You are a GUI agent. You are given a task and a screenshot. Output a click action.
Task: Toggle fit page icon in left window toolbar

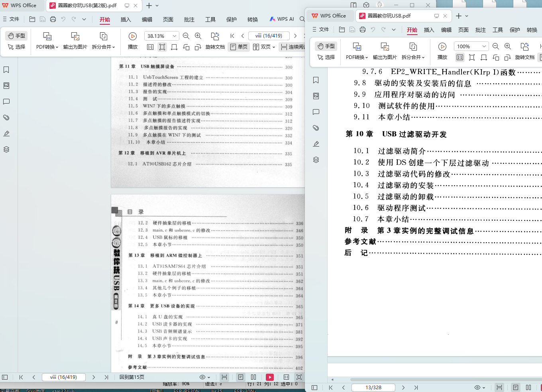coord(162,47)
